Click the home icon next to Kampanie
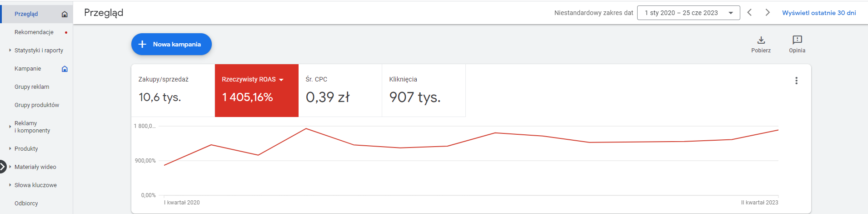This screenshot has height=214, width=868. (x=65, y=69)
